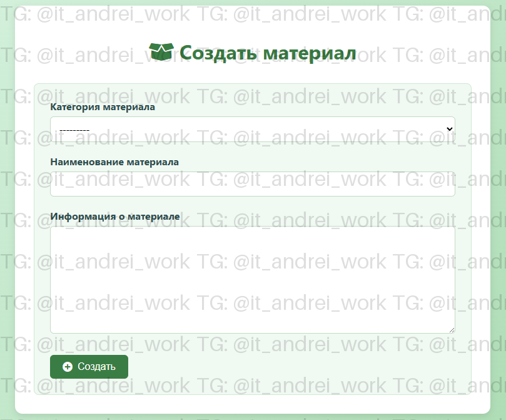Focus the Наименование материала text field
Viewport: 506px width, 420px height.
[252, 184]
